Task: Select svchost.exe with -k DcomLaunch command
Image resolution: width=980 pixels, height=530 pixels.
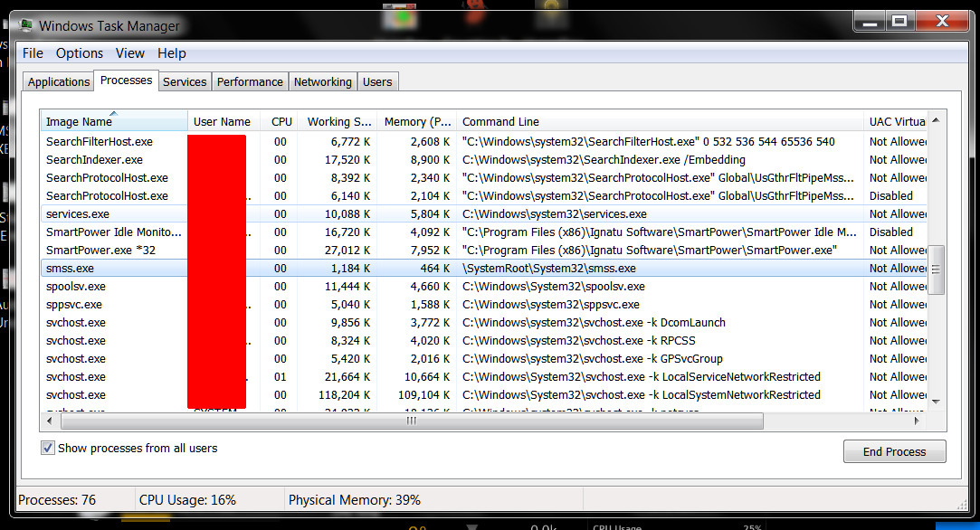Action: point(484,323)
